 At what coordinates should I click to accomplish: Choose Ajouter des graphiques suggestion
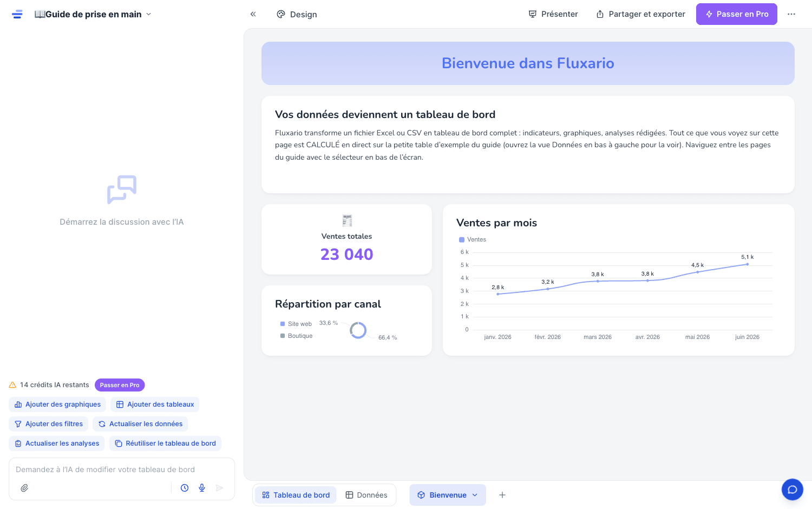[57, 404]
